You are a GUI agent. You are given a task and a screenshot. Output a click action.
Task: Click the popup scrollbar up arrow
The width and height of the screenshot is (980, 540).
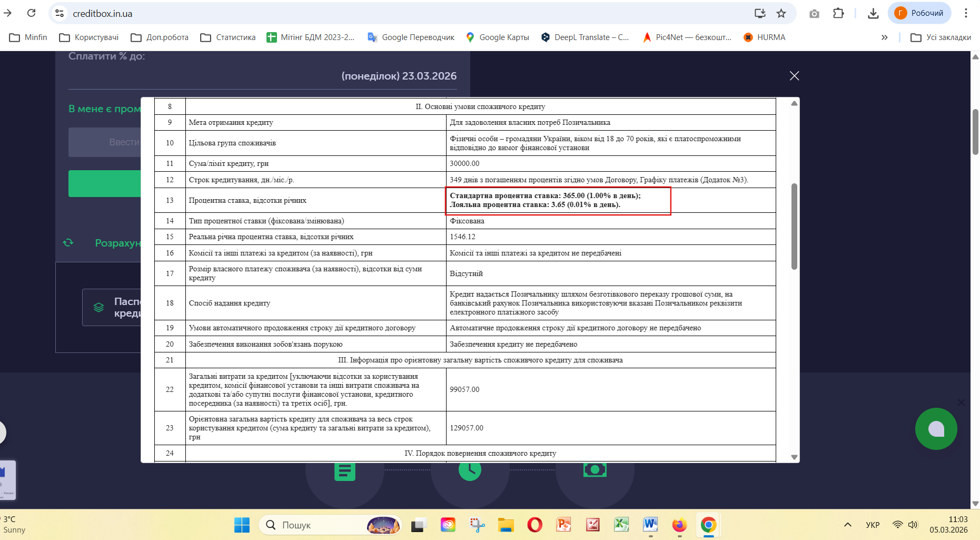794,103
